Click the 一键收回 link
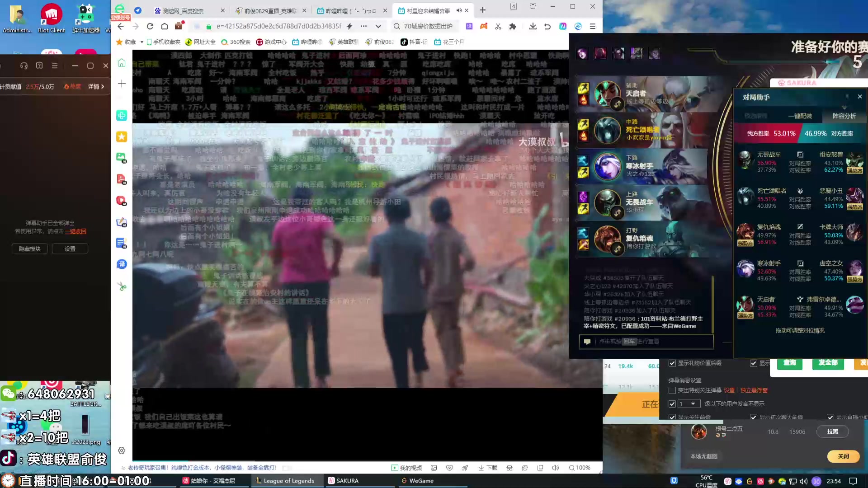 tap(75, 231)
